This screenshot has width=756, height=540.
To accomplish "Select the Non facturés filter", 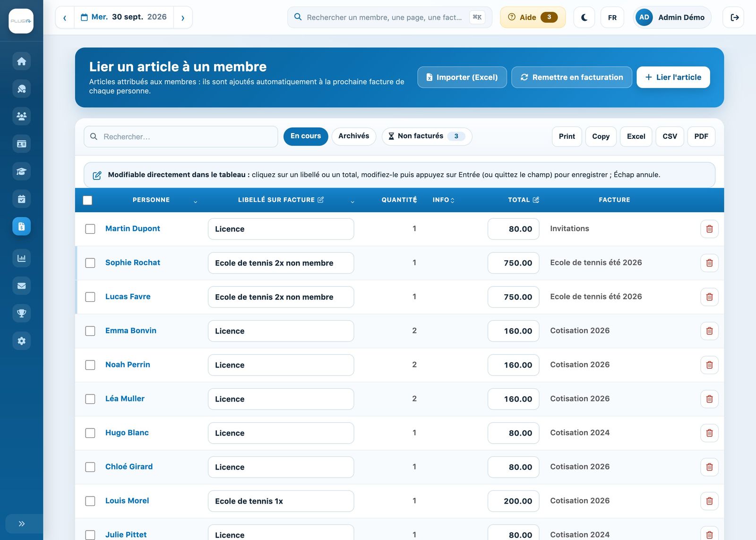I will coord(427,136).
